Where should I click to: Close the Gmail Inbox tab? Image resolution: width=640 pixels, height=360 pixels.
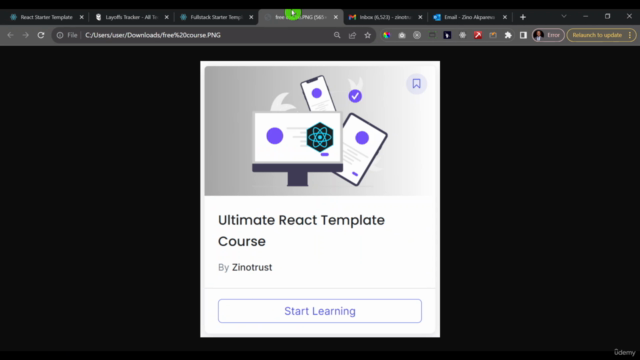pos(420,17)
